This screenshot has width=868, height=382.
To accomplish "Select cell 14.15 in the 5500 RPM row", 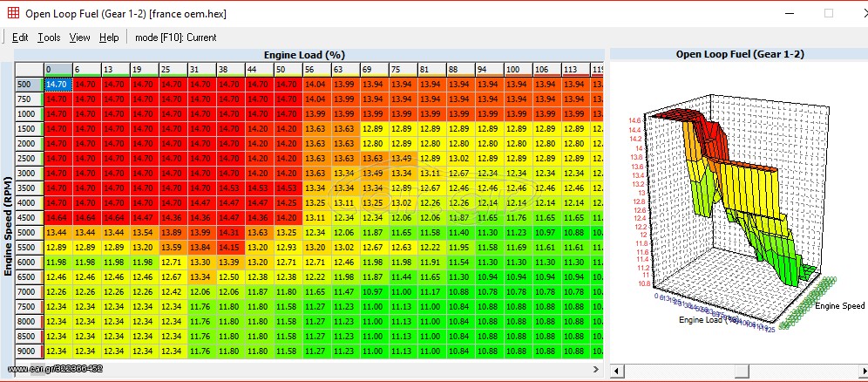I will [231, 248].
